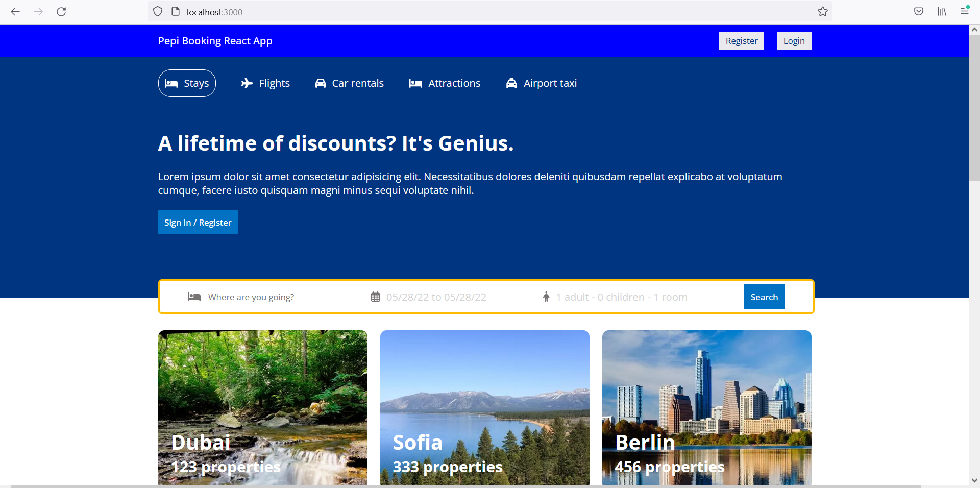Click the Login button
This screenshot has width=980, height=488.
(x=794, y=40)
